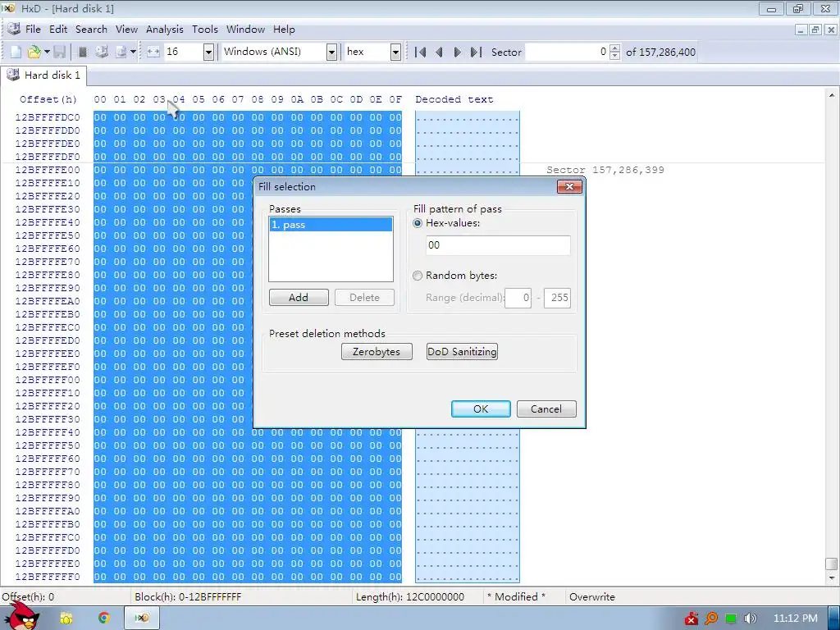Jump to the last sector

pos(476,52)
